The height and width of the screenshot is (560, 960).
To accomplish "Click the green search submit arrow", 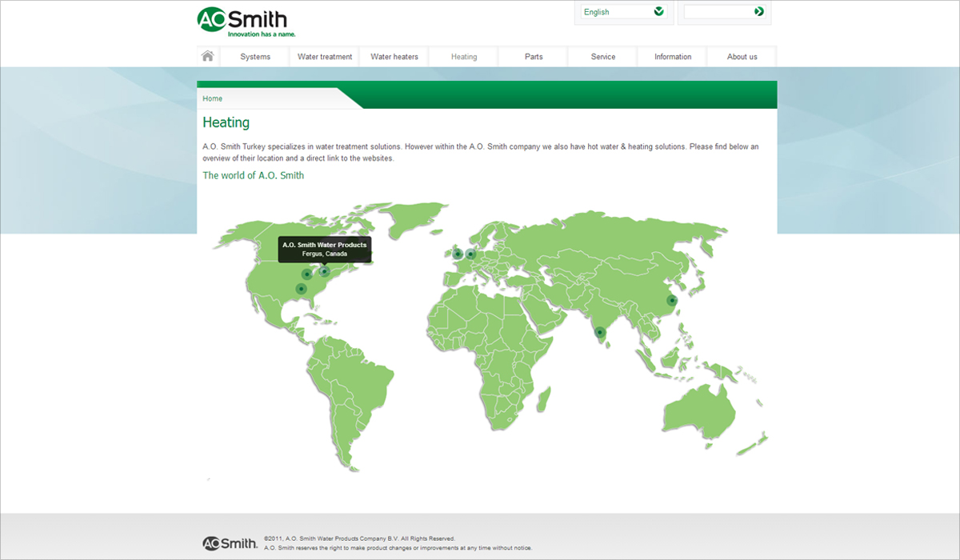I will tap(758, 11).
